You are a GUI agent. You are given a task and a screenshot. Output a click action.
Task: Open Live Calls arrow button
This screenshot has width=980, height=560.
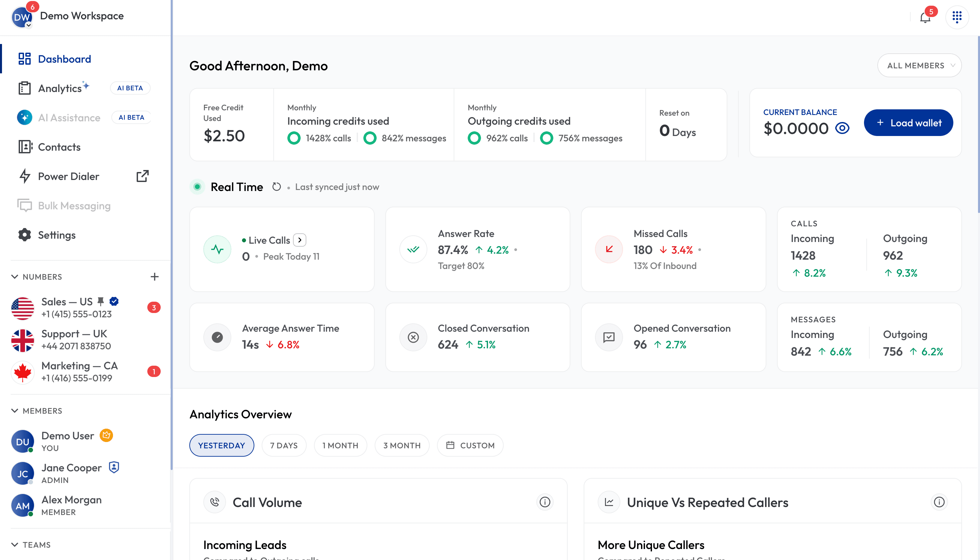[x=300, y=240]
